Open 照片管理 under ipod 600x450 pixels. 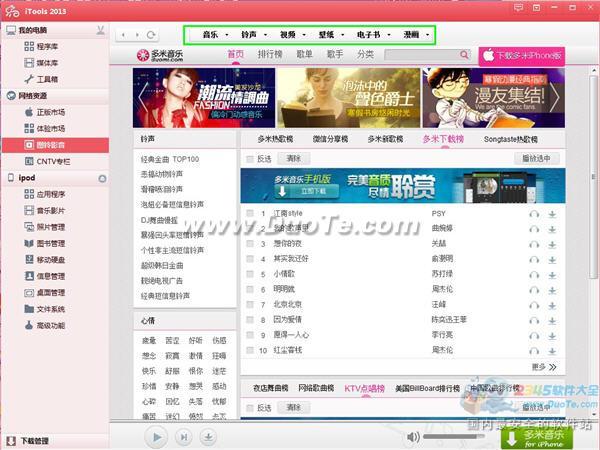(45, 227)
